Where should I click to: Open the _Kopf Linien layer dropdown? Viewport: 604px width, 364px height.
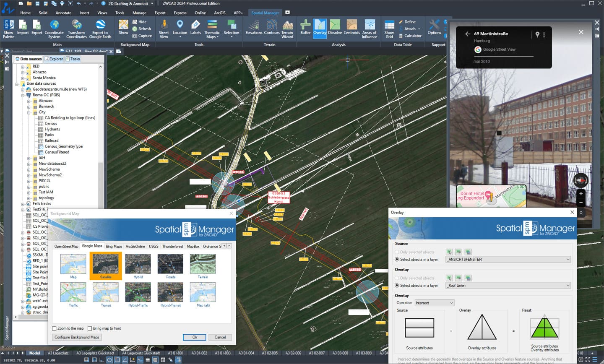pos(508,286)
